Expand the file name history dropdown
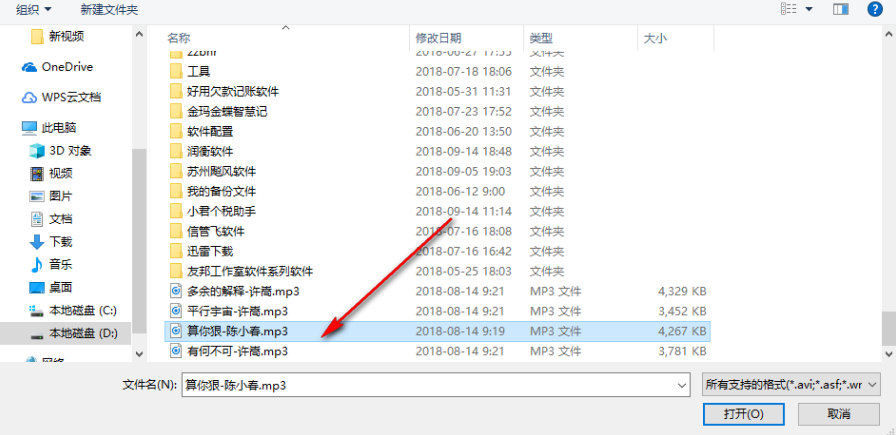896x435 pixels. click(x=682, y=385)
